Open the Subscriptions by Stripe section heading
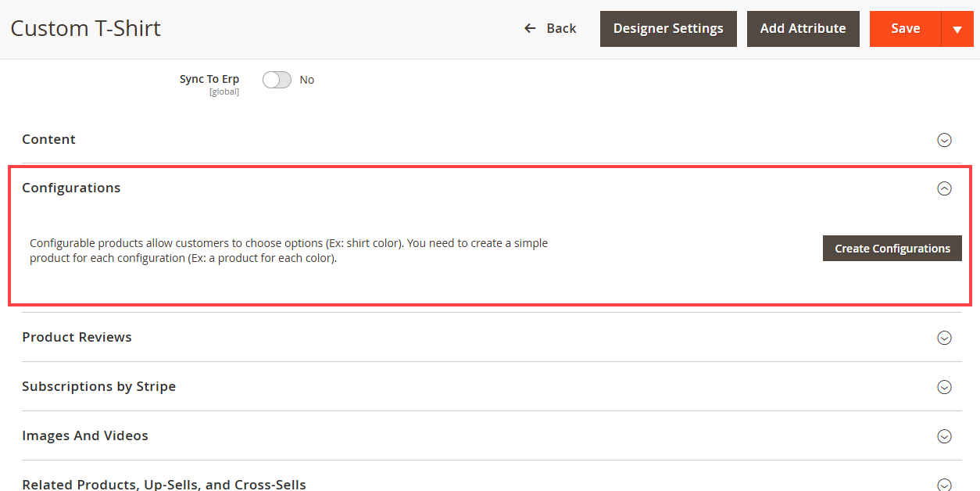This screenshot has width=980, height=491. pos(98,386)
